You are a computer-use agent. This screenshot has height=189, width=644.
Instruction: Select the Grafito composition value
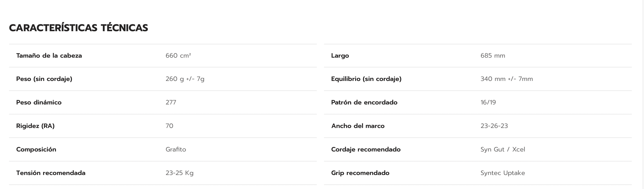click(175, 149)
